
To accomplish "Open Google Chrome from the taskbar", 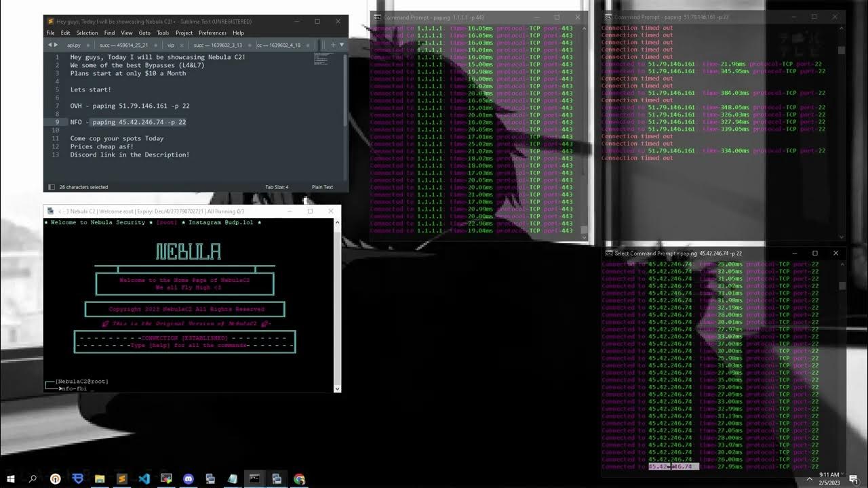I will (x=299, y=479).
